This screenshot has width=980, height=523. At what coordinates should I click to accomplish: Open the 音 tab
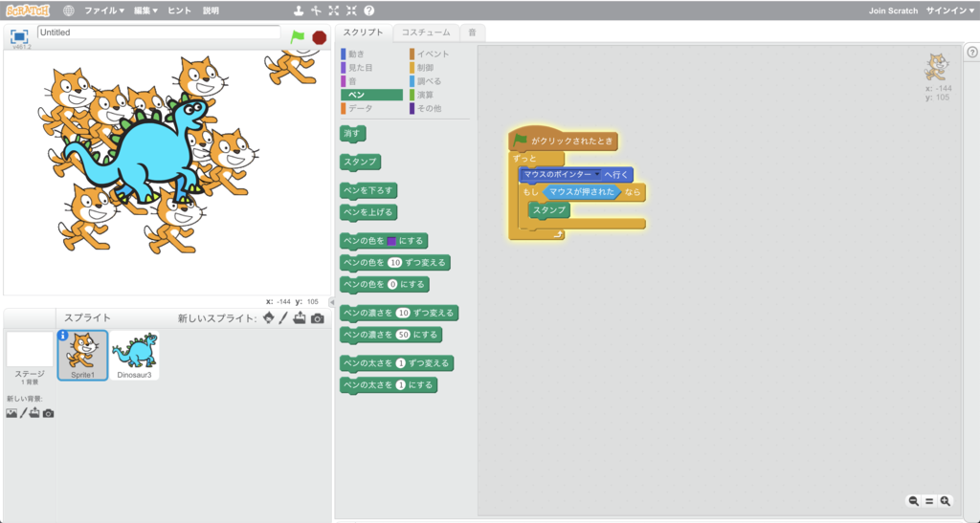click(472, 33)
